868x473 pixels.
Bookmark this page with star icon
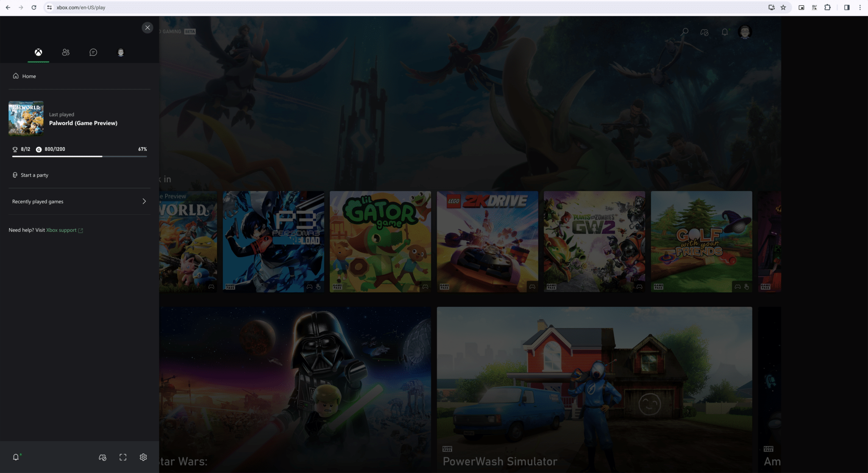coord(783,7)
